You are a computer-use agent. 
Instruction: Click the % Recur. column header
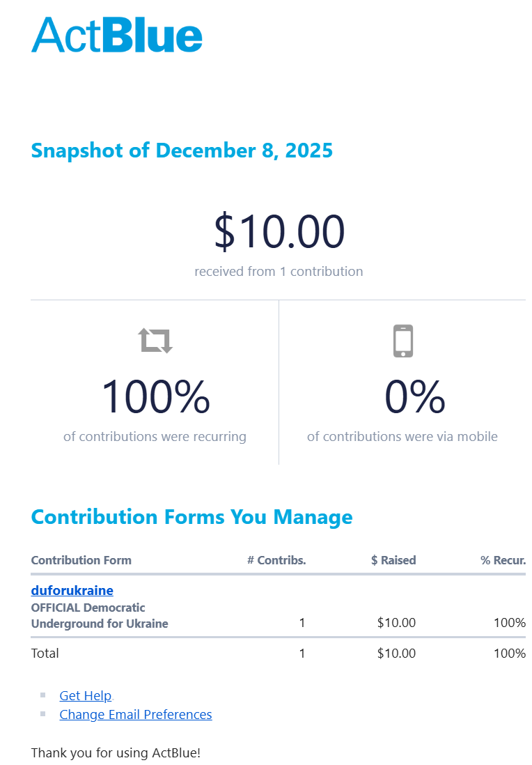(x=503, y=560)
